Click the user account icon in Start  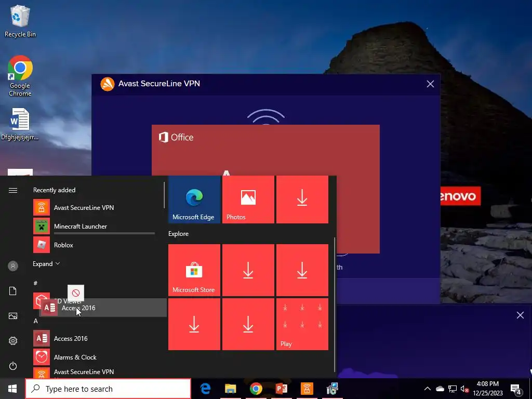point(13,266)
